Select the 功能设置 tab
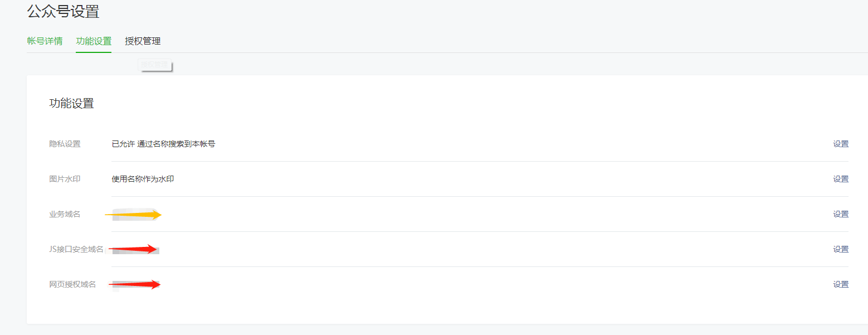 coord(94,41)
